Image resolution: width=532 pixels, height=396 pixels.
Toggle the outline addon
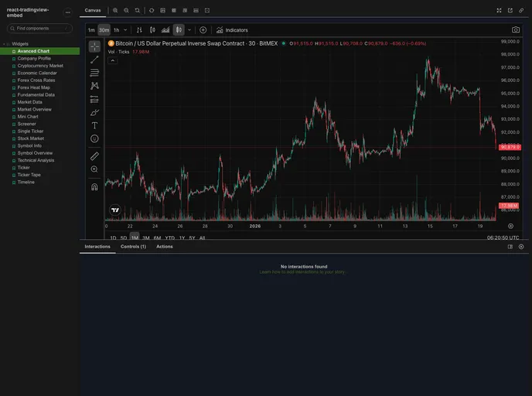point(207,11)
